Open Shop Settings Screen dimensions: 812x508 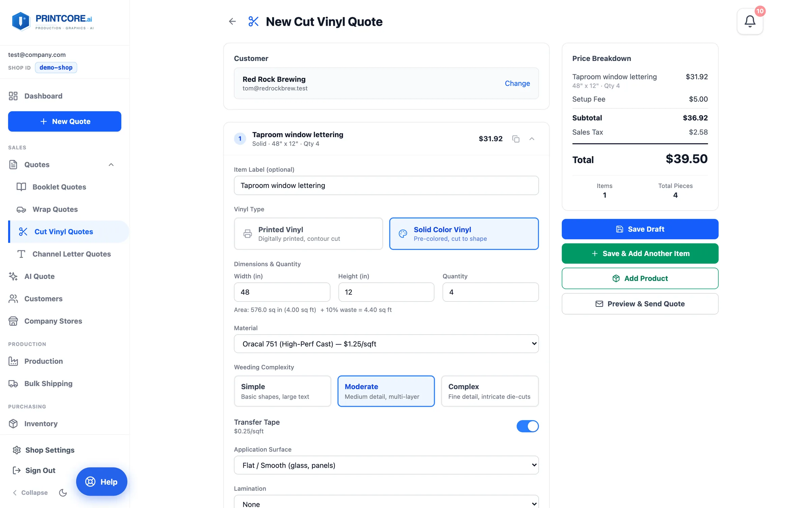click(x=43, y=450)
